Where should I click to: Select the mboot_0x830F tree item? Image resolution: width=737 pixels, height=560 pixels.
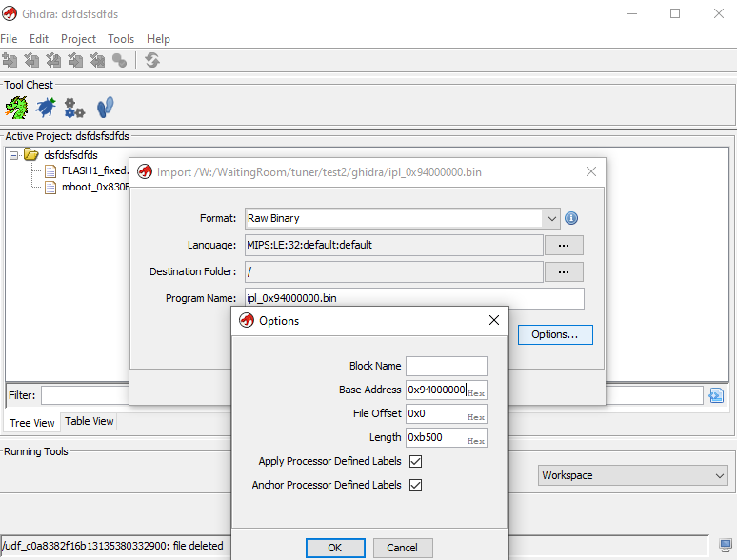[x=95, y=187]
